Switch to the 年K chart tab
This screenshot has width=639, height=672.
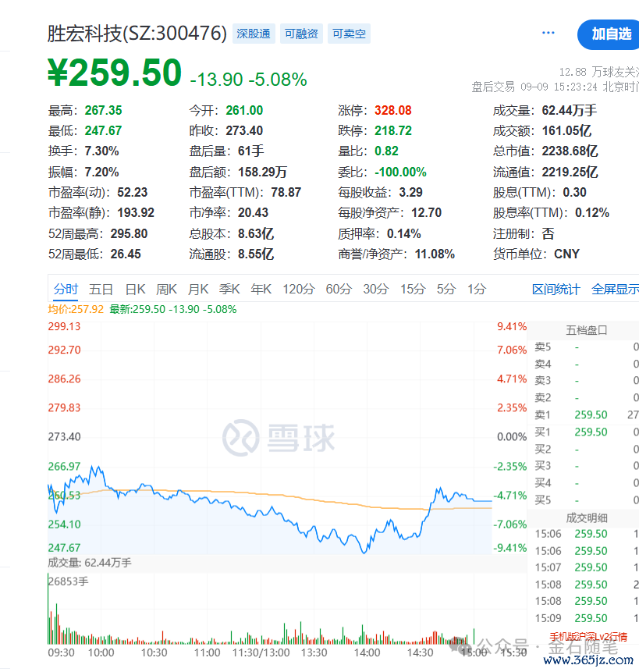point(261,290)
